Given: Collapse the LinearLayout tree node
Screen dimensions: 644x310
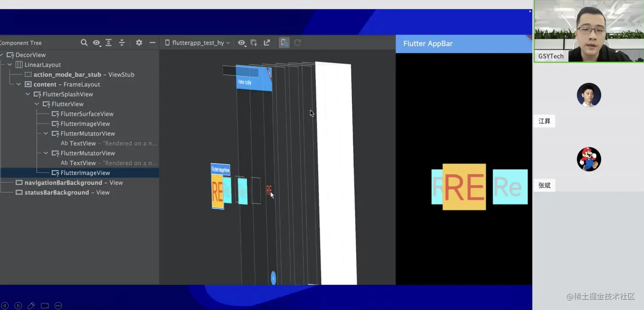Looking at the screenshot, I should (x=10, y=65).
